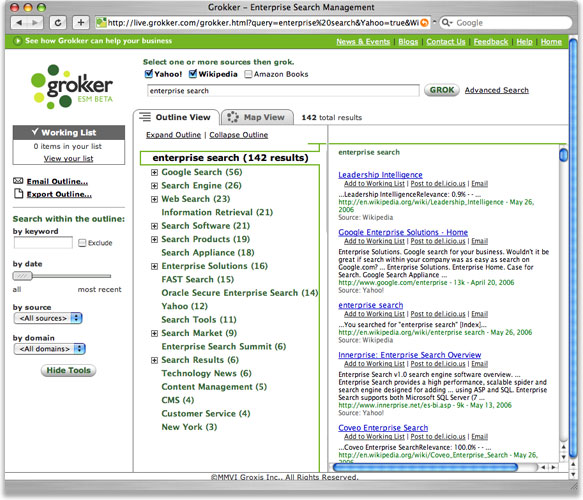Click the by date slider handle
This screenshot has height=500, width=583.
point(23,276)
